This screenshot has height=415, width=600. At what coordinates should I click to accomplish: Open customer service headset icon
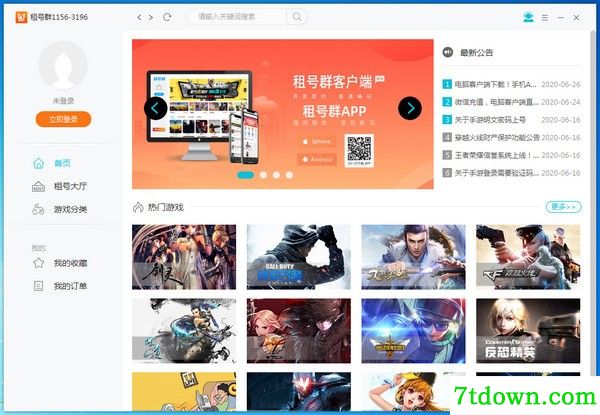528,17
